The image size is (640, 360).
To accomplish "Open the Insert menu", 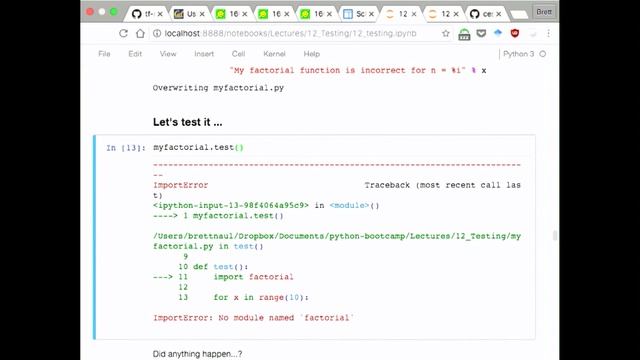I will (204, 54).
